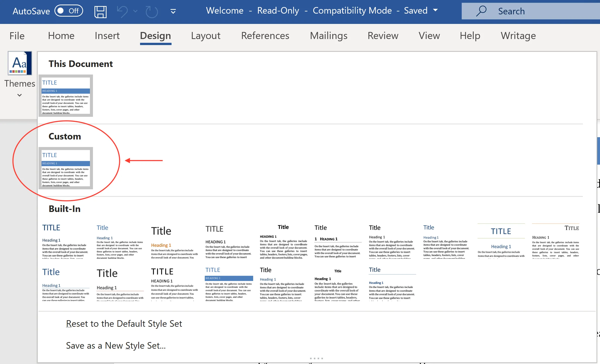Select the This Document style set thumbnail

66,96
